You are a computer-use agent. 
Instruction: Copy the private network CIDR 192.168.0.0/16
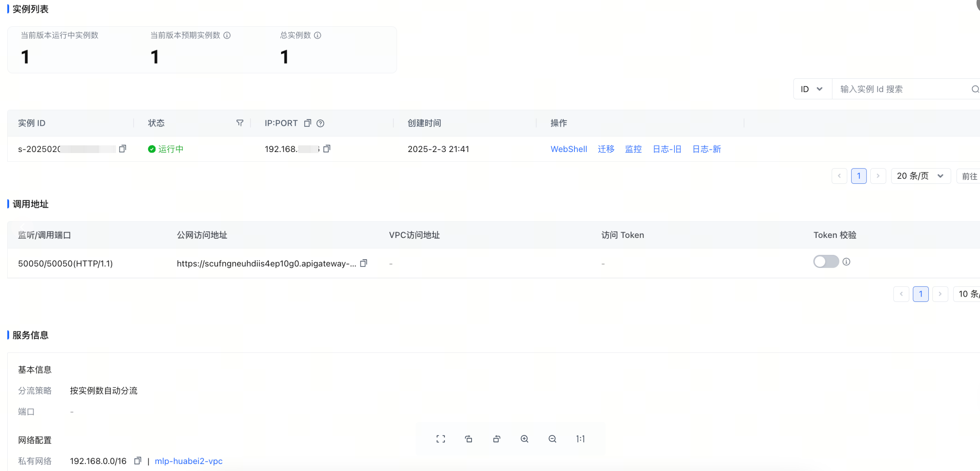[x=138, y=461]
